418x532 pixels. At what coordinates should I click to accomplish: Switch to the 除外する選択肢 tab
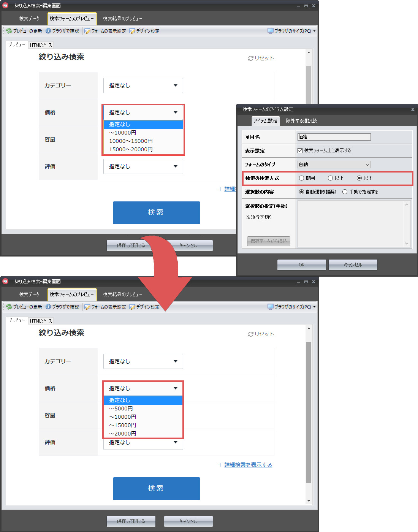point(301,121)
